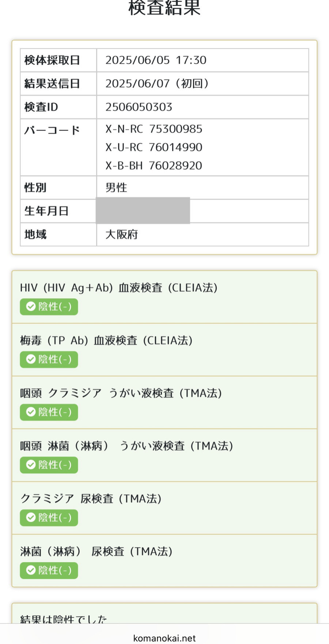329x644 pixels.
Task: Click the HIV result checkmark icon
Action: (31, 306)
